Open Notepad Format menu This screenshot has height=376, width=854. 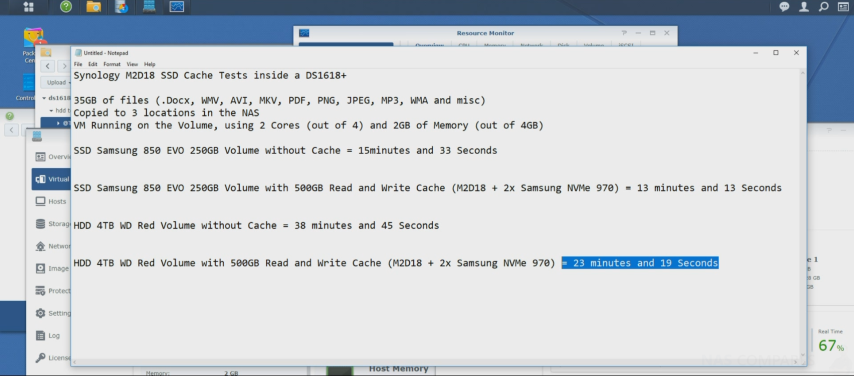point(112,64)
